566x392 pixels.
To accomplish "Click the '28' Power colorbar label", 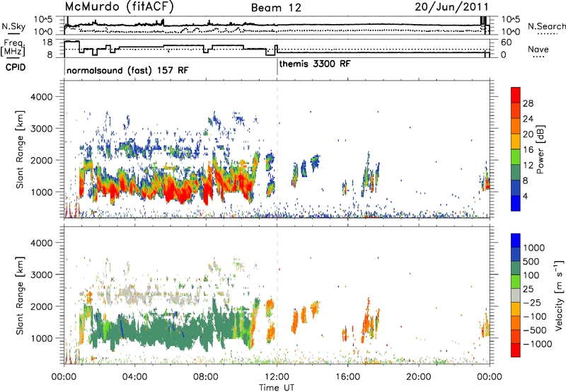I will coord(528,103).
